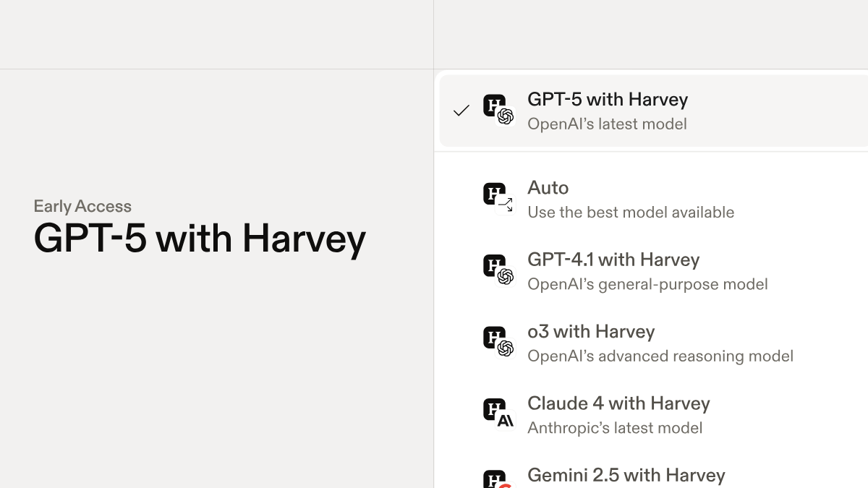
Task: Toggle the checkmark beside GPT-5 with Harvey
Action: 461,111
